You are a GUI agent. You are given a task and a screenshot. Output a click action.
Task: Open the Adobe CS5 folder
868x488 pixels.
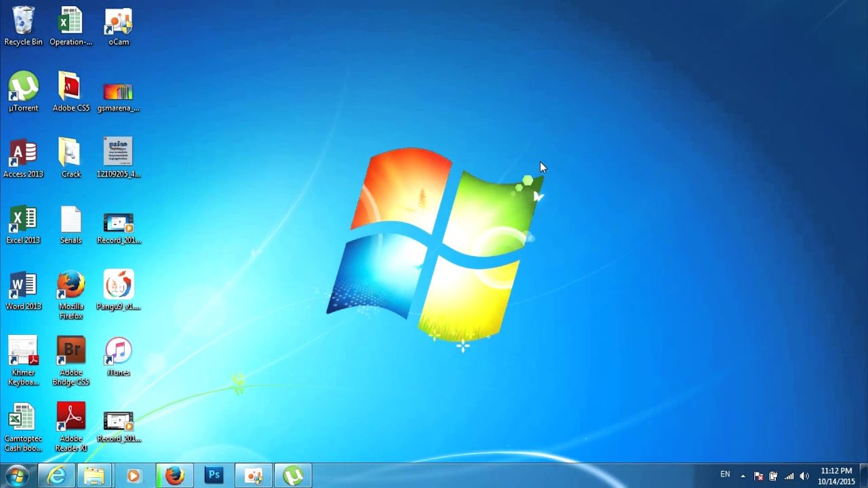click(71, 91)
